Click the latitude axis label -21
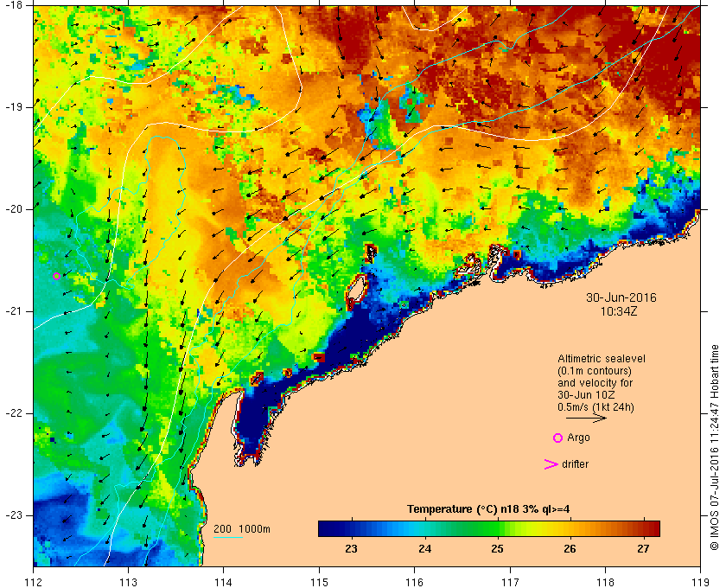Viewport: 726px width, 588px height. pos(15,311)
